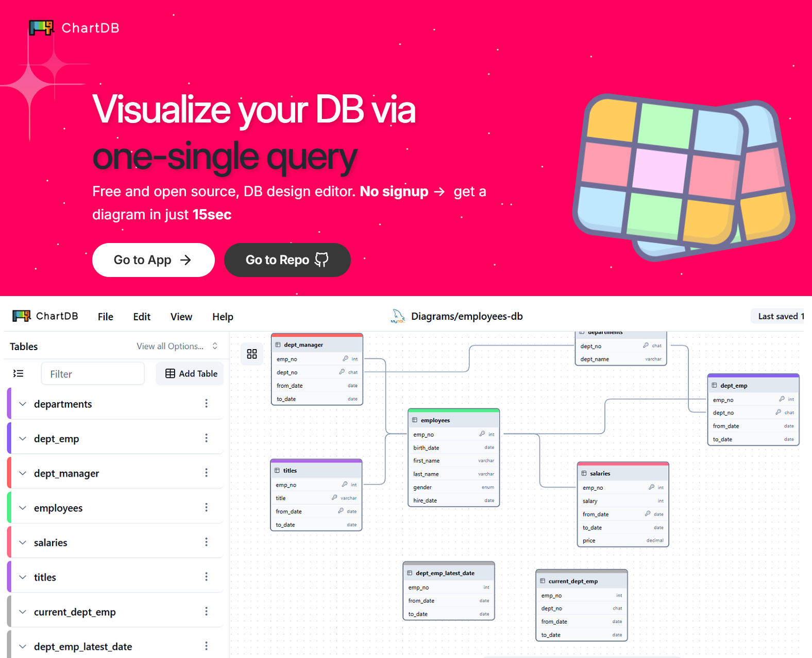Click the key icon on employees emp_no
812x658 pixels.
click(482, 434)
